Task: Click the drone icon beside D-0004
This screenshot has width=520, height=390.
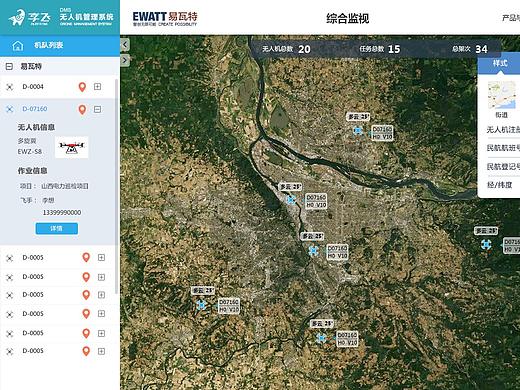Action: [x=10, y=87]
